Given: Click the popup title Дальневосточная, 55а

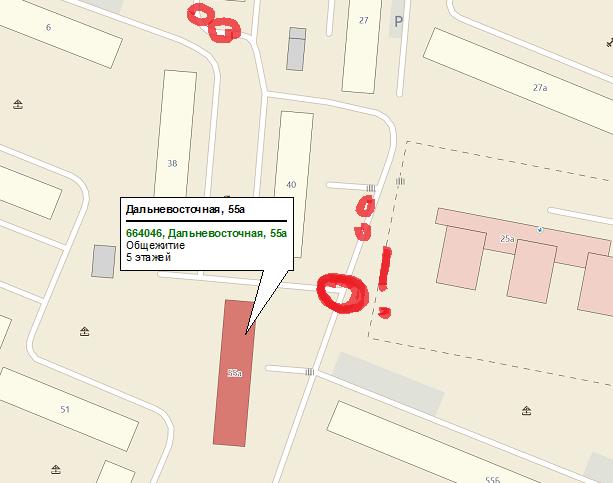Looking at the screenshot, I should pyautogui.click(x=185, y=210).
